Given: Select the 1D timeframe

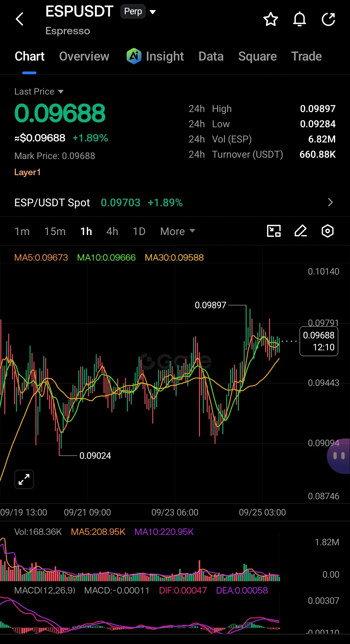Looking at the screenshot, I should (139, 231).
